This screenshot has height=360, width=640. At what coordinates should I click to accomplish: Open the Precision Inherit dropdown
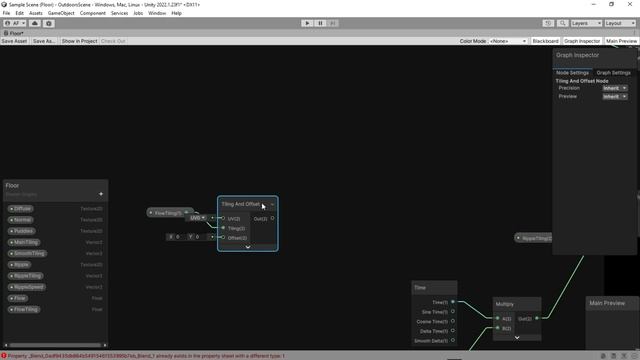coord(615,88)
